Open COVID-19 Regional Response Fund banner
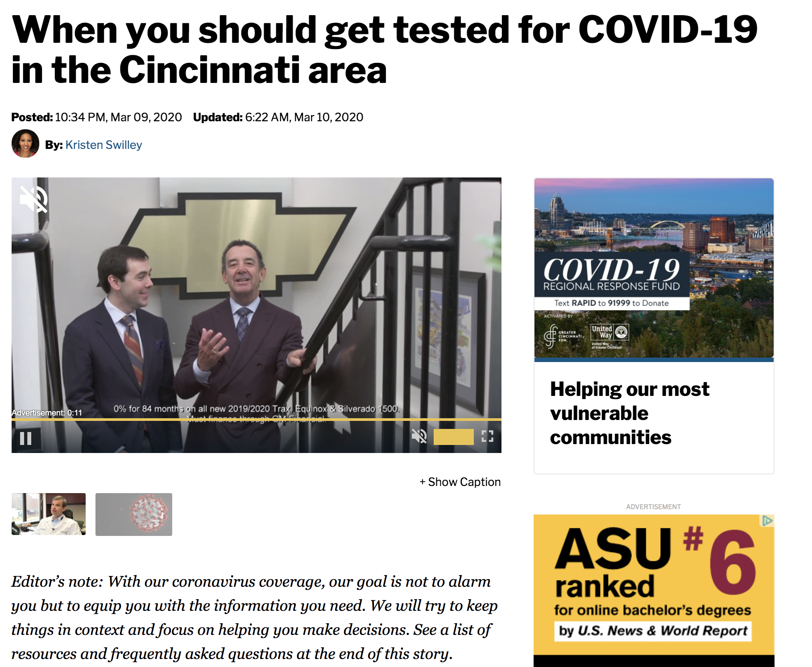Screen dimensions: 812x667 click(654, 268)
